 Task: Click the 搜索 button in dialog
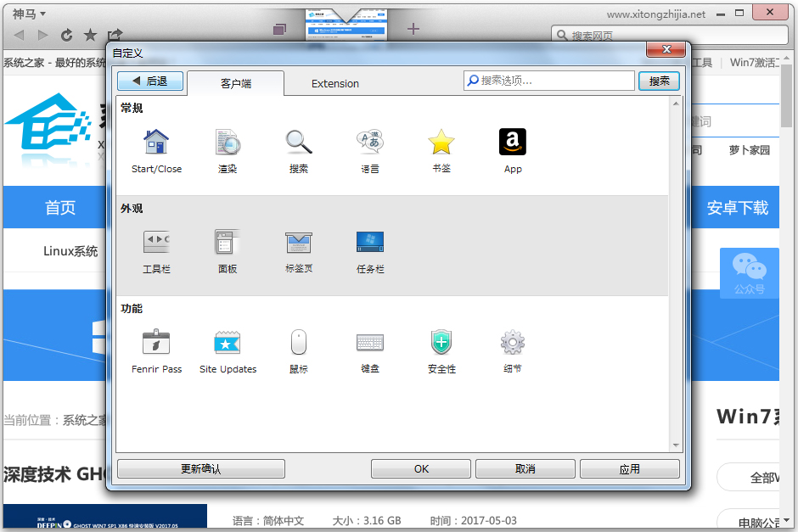(659, 81)
